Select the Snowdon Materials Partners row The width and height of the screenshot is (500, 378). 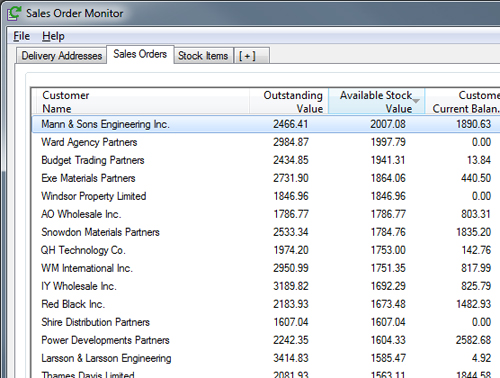coord(266,232)
